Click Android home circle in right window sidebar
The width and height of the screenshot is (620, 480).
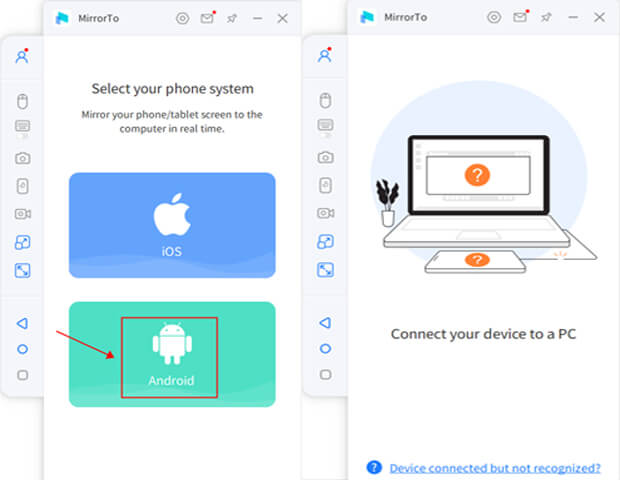325,348
